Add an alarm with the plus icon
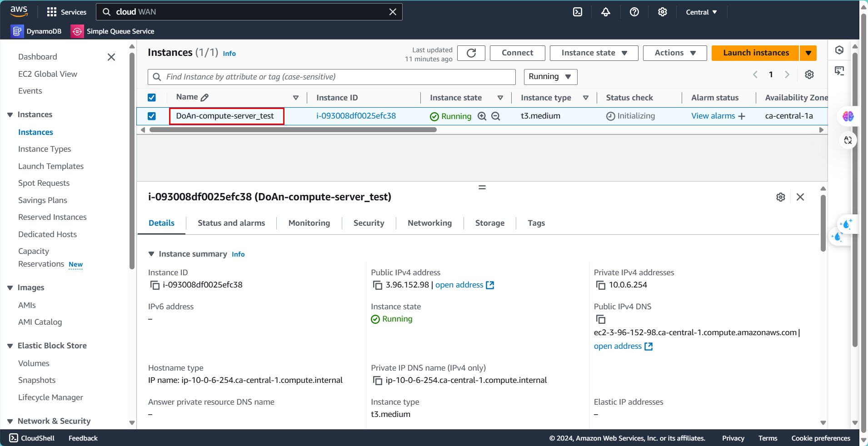The image size is (868, 446). click(x=742, y=116)
